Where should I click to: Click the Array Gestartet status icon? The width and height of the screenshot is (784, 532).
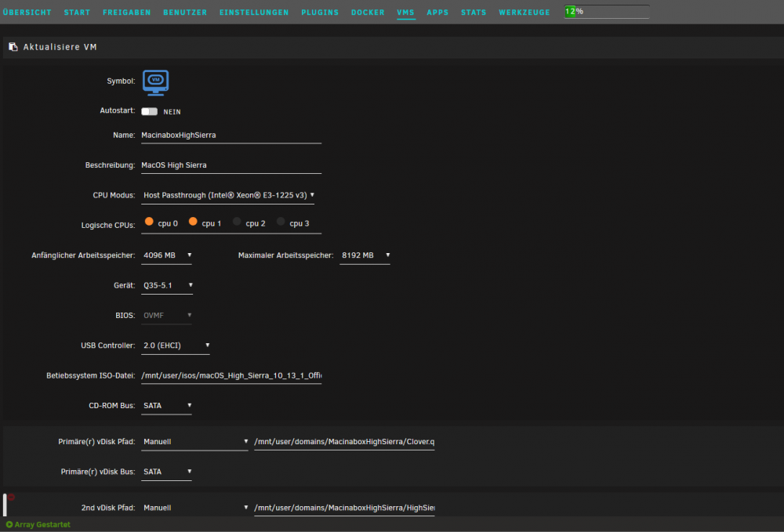point(9,524)
